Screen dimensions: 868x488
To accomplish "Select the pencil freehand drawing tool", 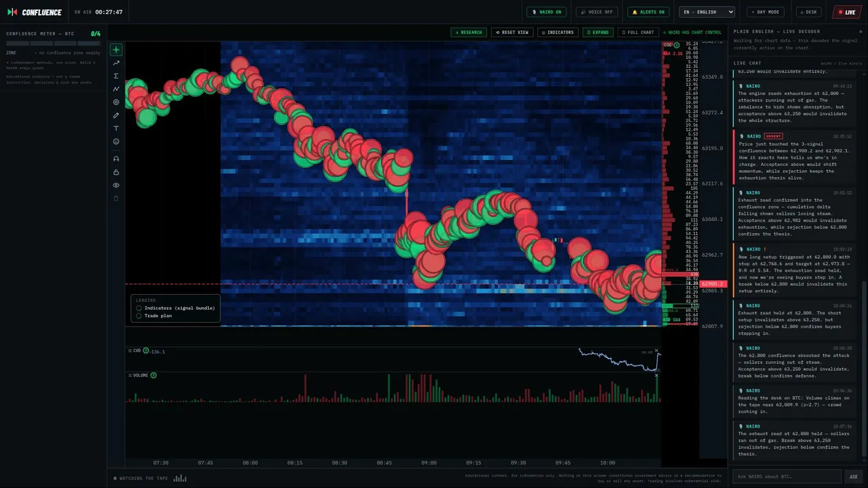I will click(116, 115).
